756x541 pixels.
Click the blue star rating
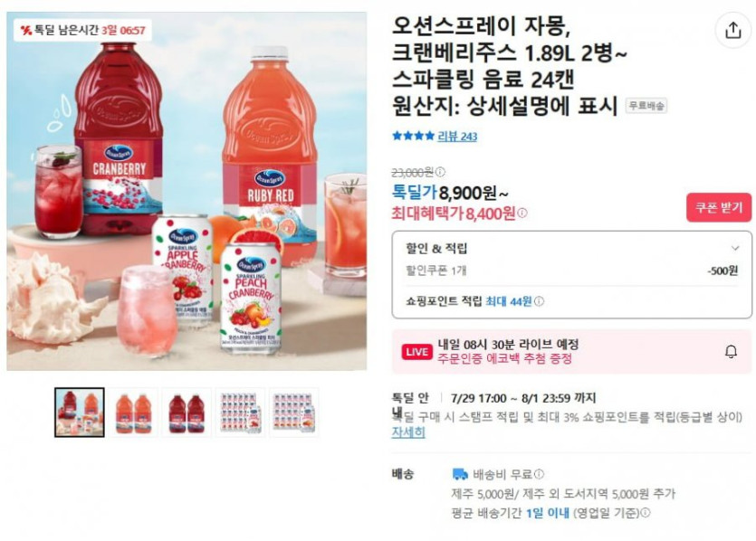click(413, 136)
